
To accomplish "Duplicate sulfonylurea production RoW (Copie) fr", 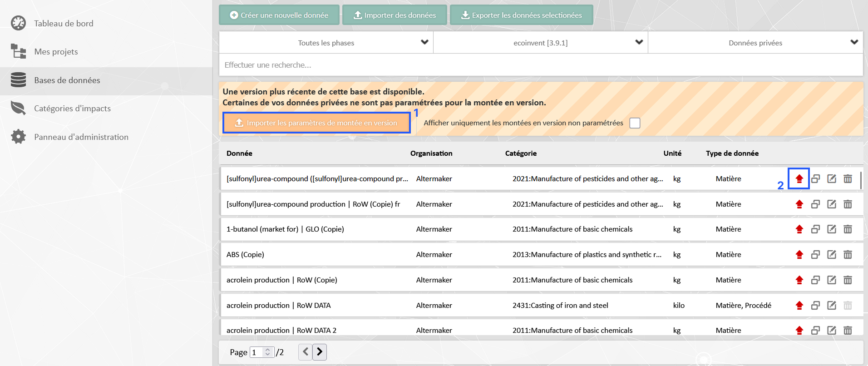I will pos(815,204).
